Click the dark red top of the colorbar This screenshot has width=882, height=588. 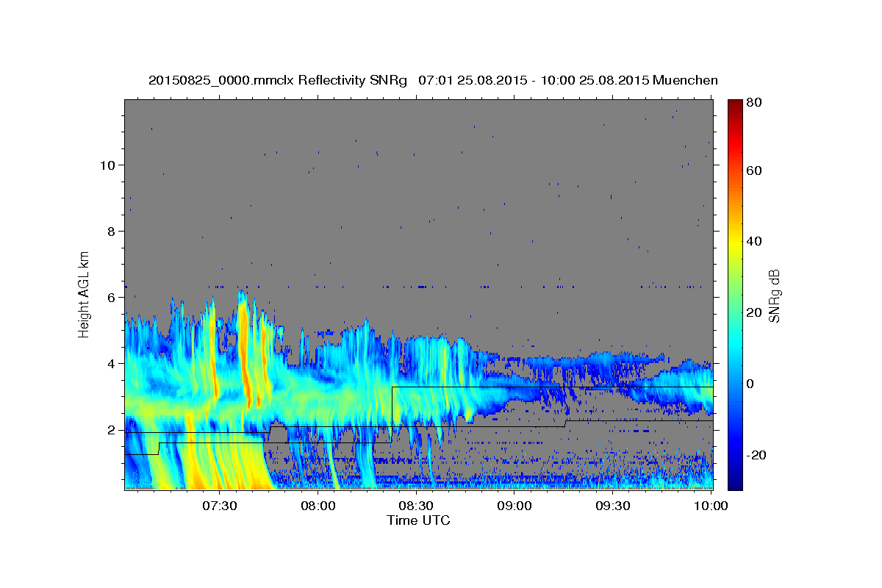pyautogui.click(x=735, y=105)
